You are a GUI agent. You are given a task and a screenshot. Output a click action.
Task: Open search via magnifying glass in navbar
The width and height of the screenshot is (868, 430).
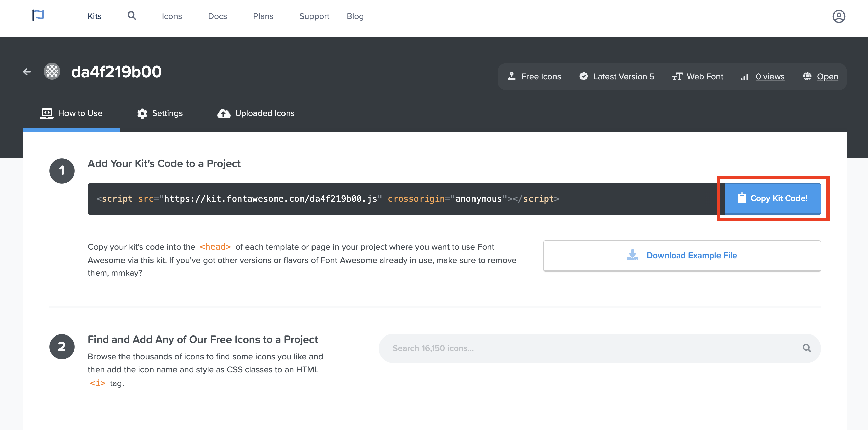(132, 16)
